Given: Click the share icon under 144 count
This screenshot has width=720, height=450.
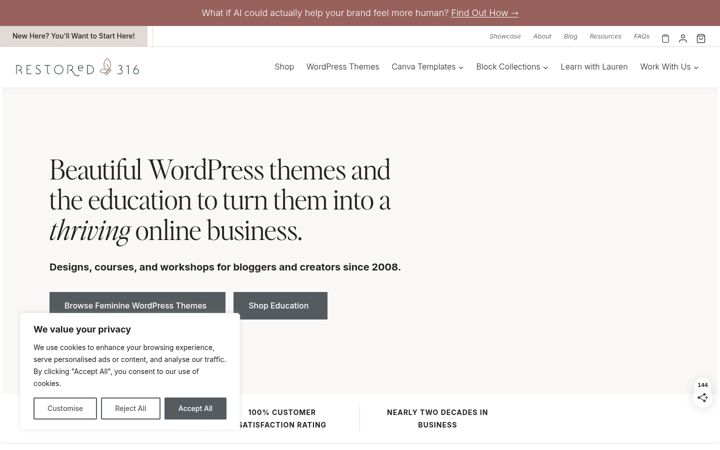Looking at the screenshot, I should [x=703, y=398].
